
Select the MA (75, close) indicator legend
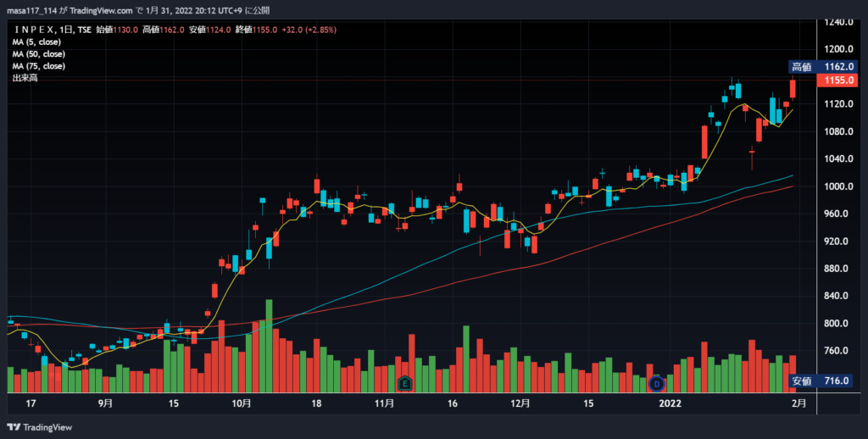point(39,66)
